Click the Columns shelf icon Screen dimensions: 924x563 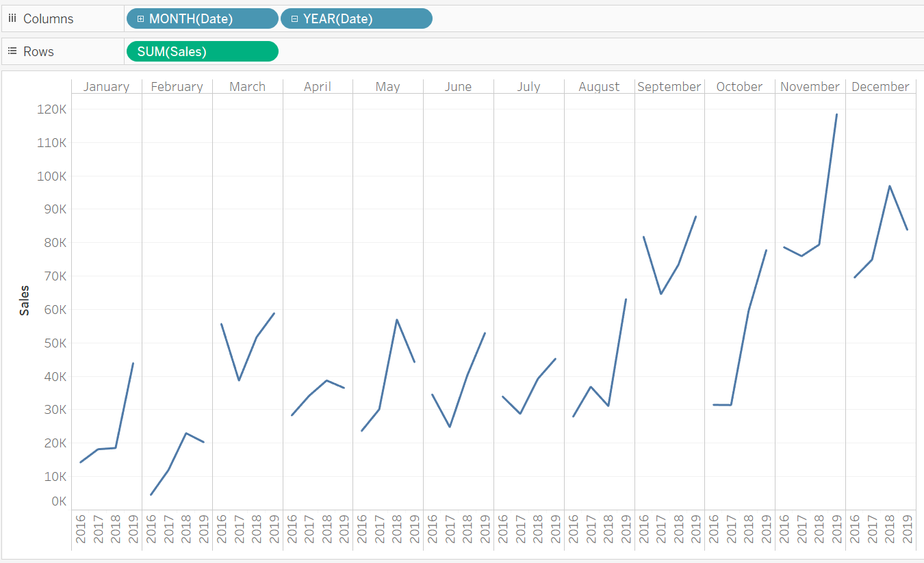click(12, 18)
